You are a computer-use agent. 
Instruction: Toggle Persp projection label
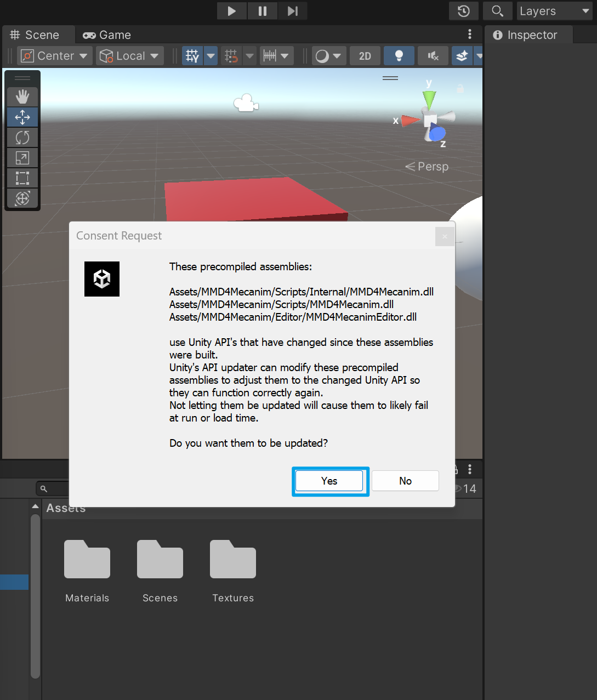427,167
